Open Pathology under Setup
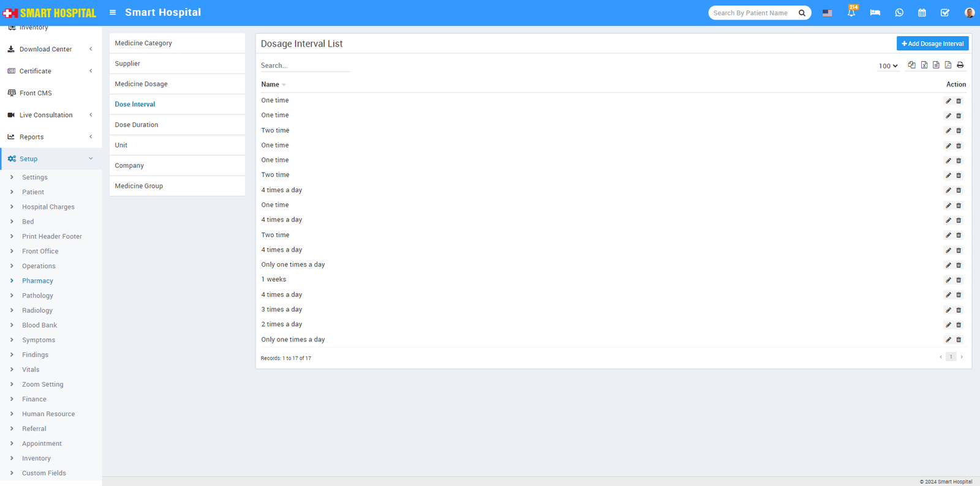Screen dimensions: 980x486 pos(37,296)
